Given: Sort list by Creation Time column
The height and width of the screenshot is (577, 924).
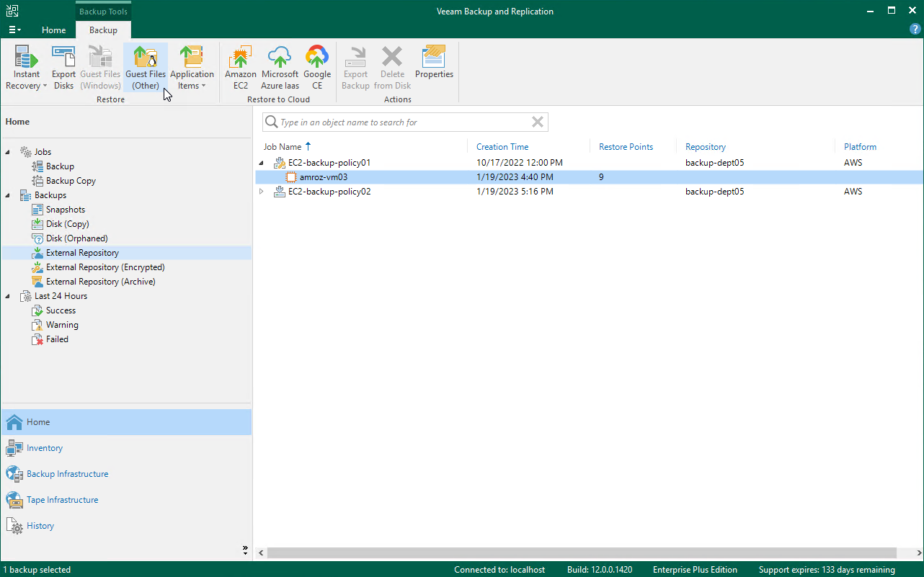Looking at the screenshot, I should 502,147.
